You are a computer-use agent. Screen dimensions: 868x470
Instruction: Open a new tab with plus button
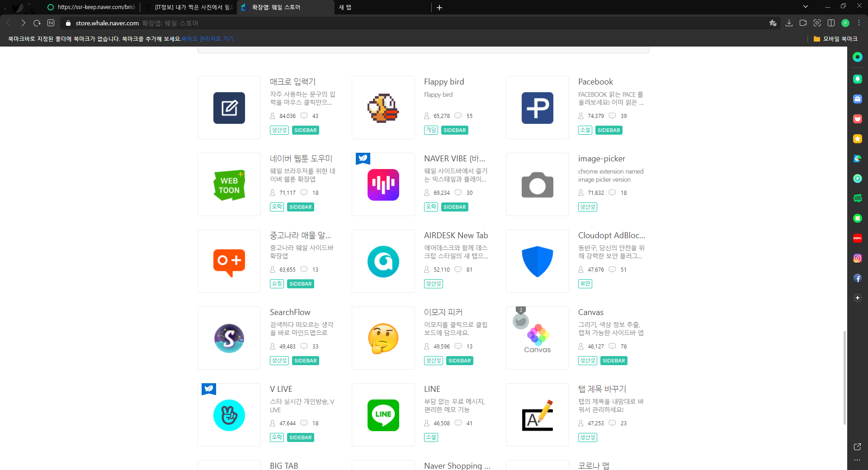pyautogui.click(x=439, y=7)
